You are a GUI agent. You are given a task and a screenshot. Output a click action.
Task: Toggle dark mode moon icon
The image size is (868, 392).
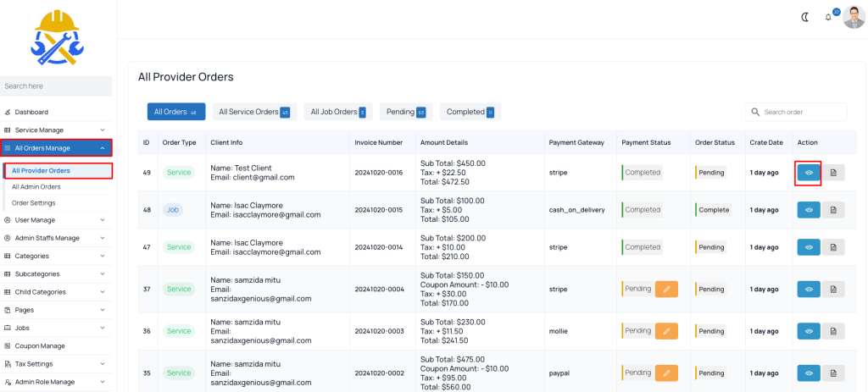(x=805, y=17)
